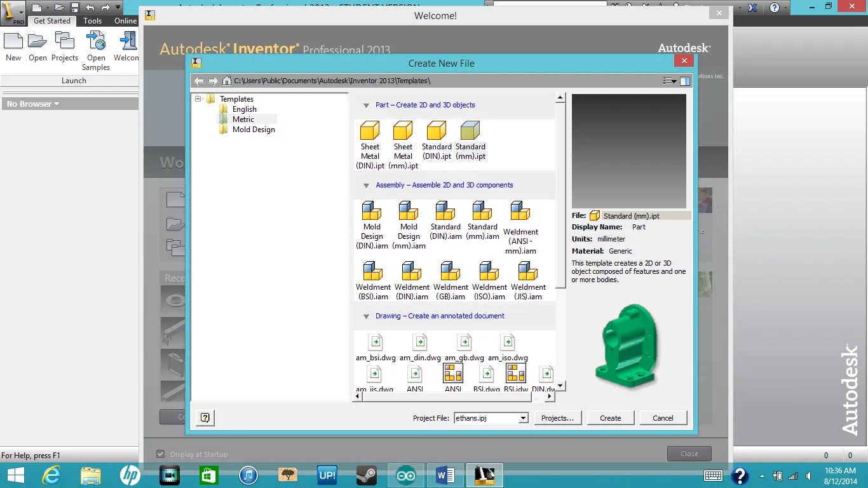Click template list vertical scrollbar down arrow
The image size is (868, 488).
(x=560, y=386)
